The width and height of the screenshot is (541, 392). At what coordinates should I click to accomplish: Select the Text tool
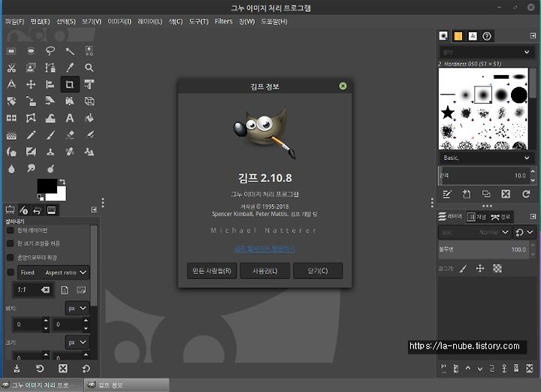coord(70,118)
